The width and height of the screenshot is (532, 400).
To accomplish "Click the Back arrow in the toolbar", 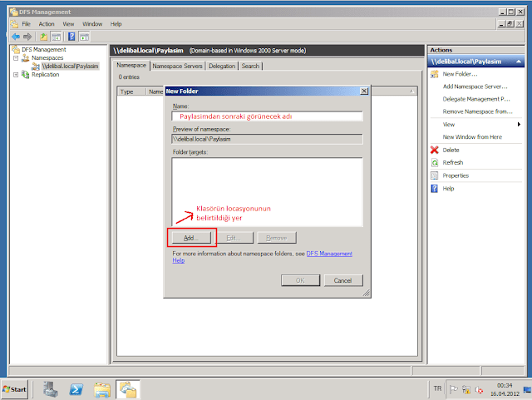I will point(15,37).
